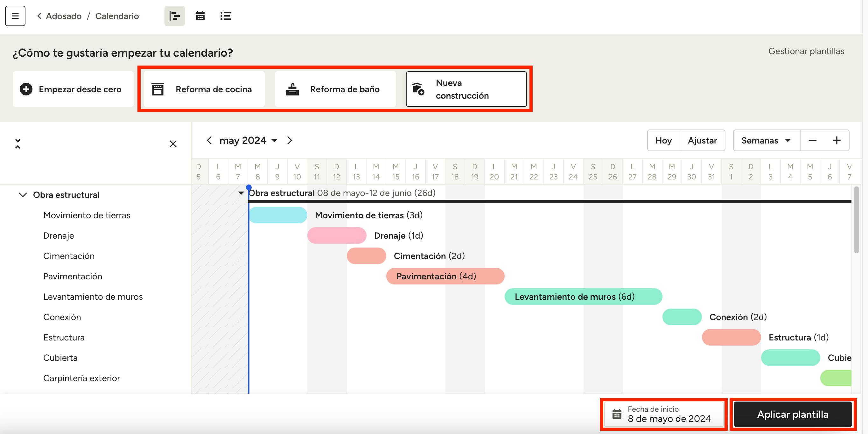Open the Semanas scale dropdown
This screenshot has width=868, height=434.
766,140
